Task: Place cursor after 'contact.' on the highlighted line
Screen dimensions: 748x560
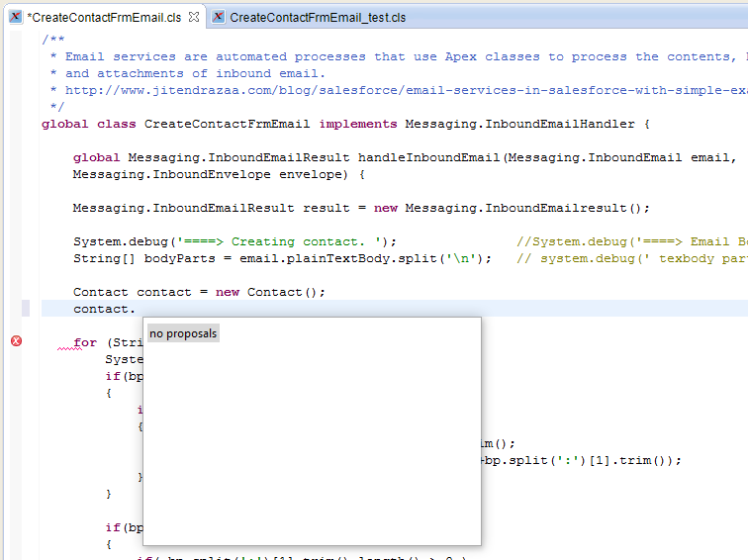Action: pos(136,309)
